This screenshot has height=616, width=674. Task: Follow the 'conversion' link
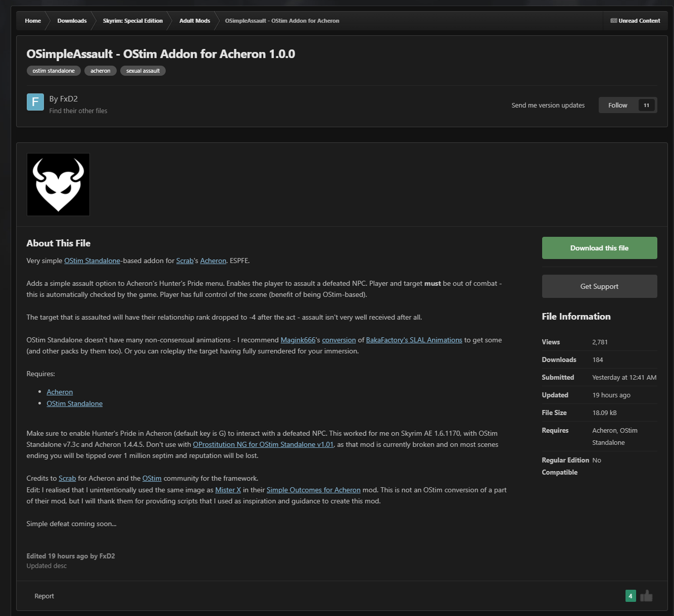(x=339, y=340)
